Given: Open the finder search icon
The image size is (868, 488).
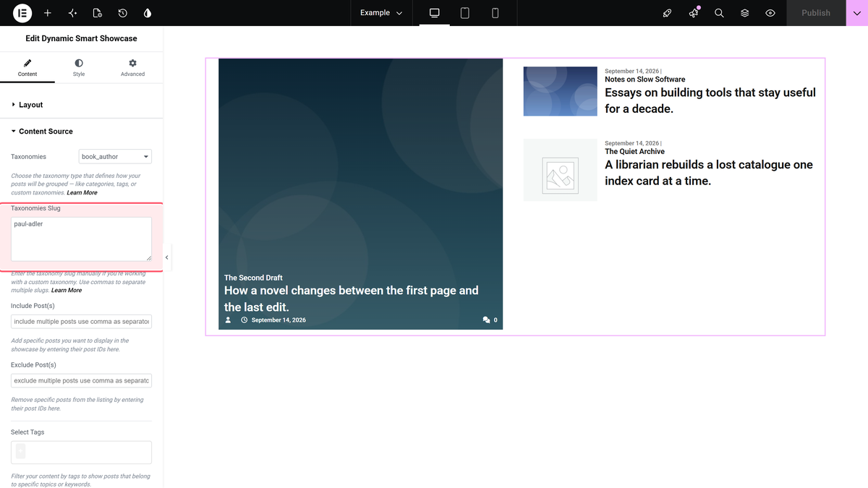Looking at the screenshot, I should coord(719,13).
